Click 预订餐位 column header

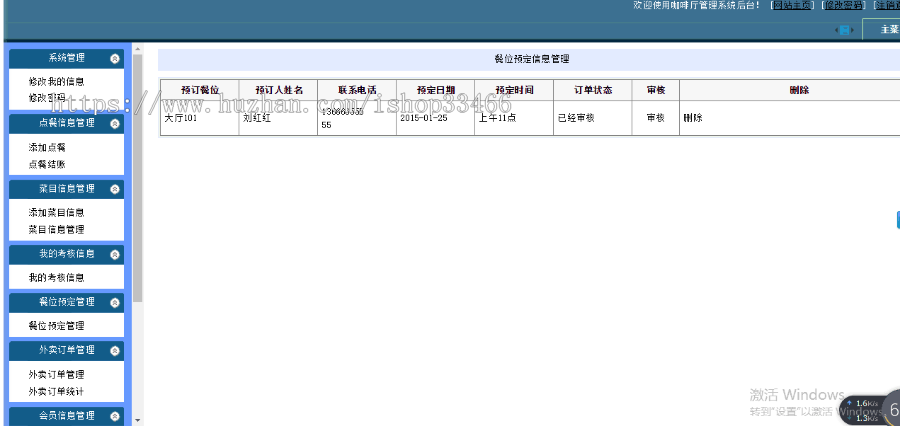pos(199,90)
